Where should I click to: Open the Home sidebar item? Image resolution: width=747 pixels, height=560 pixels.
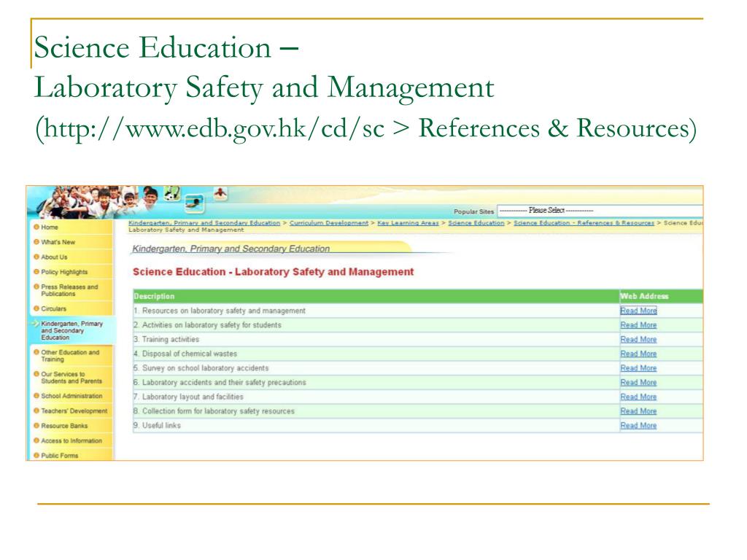tap(50, 227)
